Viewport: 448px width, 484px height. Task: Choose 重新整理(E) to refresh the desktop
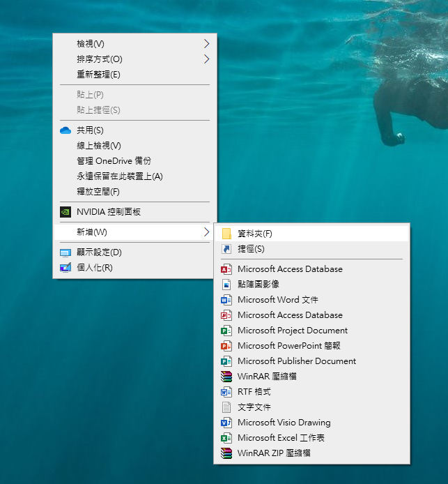[134, 75]
